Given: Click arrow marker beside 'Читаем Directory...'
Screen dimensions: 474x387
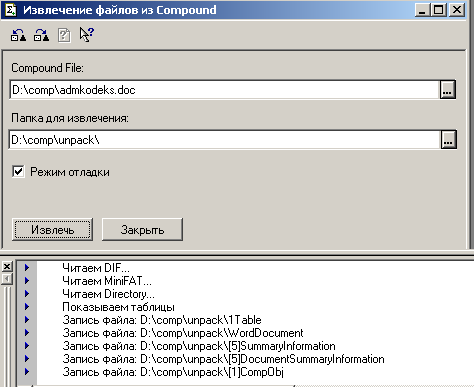Looking at the screenshot, I should point(27,293).
